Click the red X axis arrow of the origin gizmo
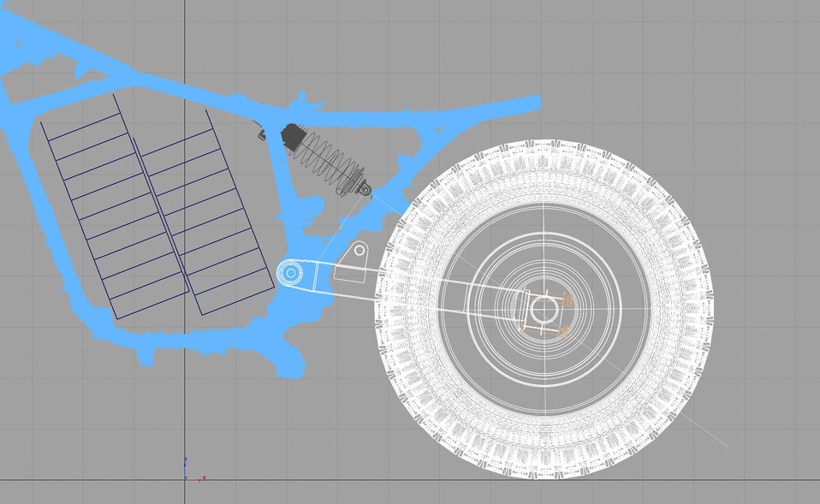The height and width of the screenshot is (504, 820). 199,480
